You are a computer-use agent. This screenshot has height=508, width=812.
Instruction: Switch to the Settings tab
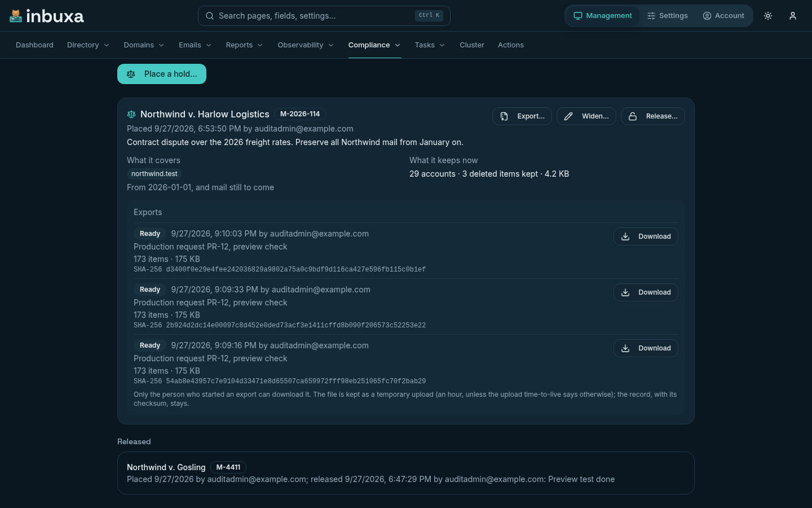[668, 16]
